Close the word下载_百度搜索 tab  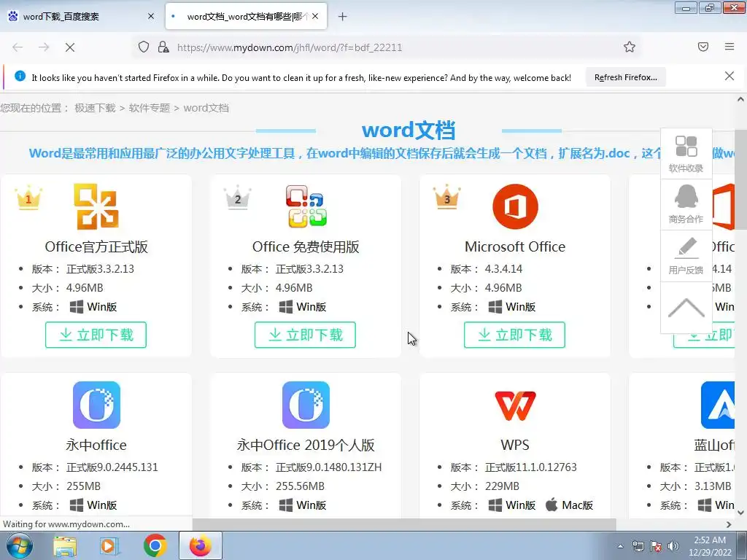151,16
